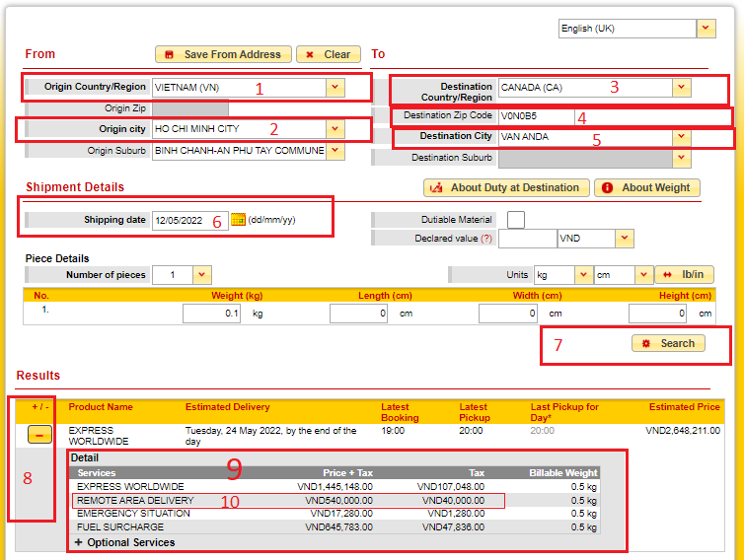
Task: Click the Save From Address button
Action: tap(222, 54)
